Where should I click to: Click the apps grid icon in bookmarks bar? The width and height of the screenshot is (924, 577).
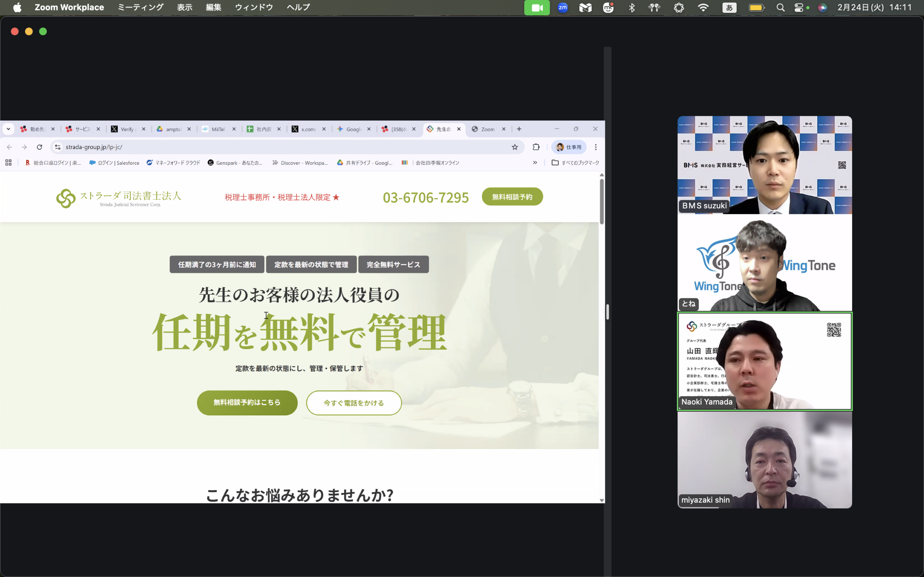coord(8,163)
